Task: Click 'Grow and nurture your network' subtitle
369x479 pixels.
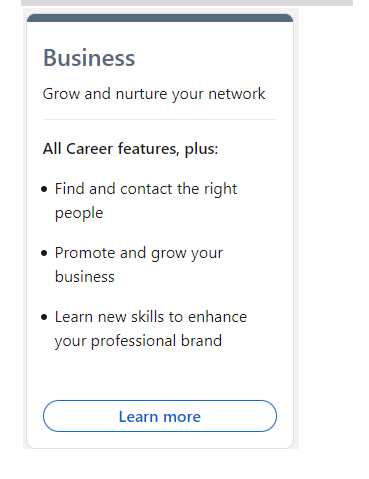Action: click(x=154, y=94)
